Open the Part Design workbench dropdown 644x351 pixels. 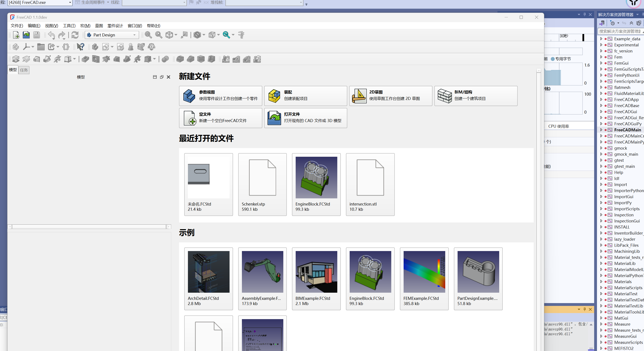pos(134,35)
